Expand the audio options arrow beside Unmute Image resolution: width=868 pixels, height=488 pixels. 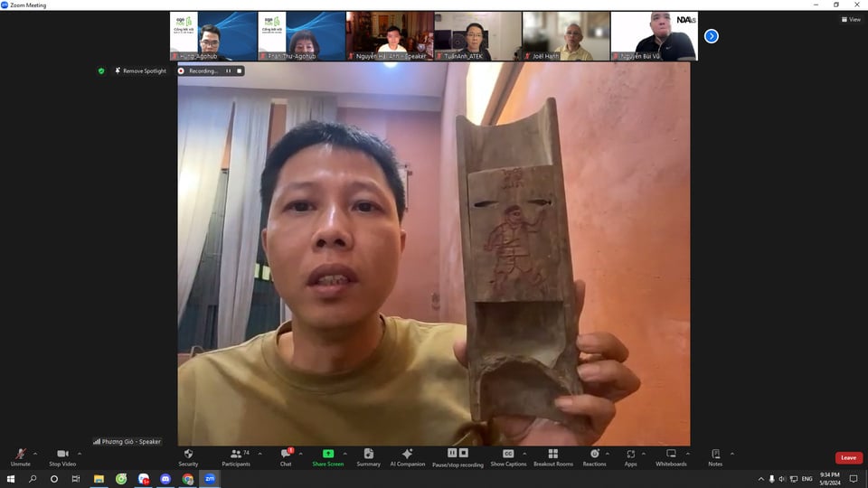[35, 454]
